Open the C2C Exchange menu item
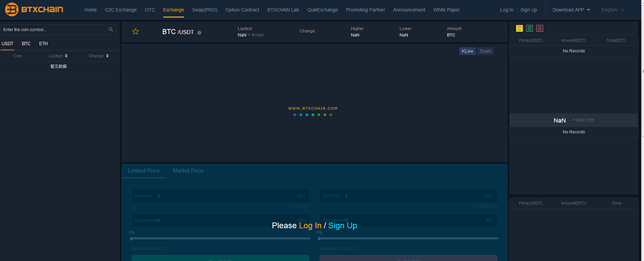644x261 pixels. click(120, 10)
